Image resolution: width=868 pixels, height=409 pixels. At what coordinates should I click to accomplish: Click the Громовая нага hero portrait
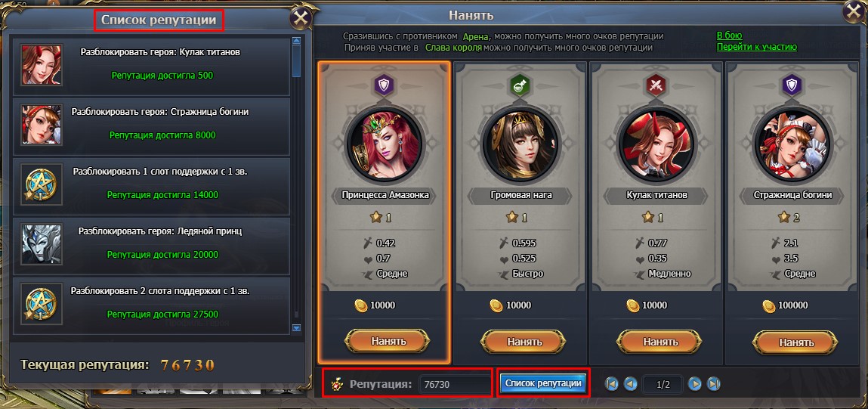[520, 145]
